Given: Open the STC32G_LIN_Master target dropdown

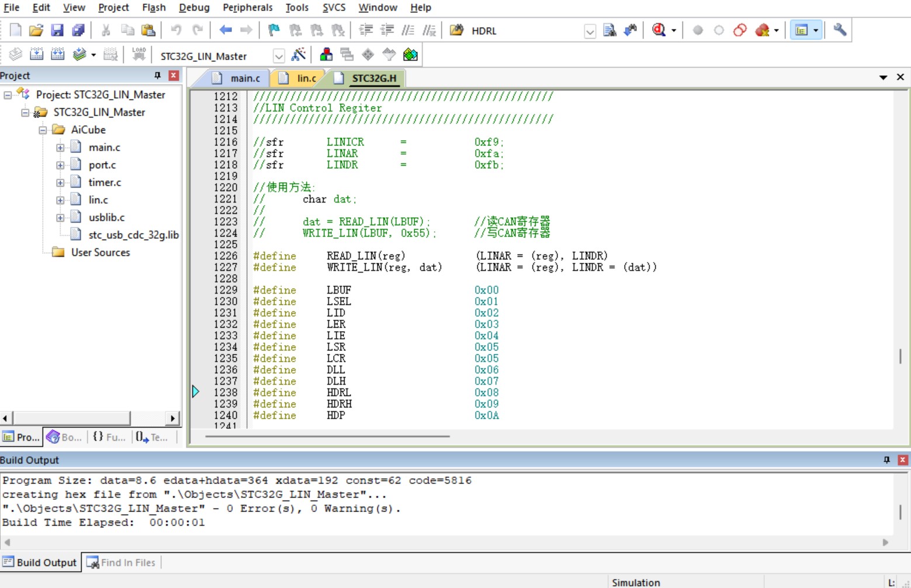Looking at the screenshot, I should point(279,56).
